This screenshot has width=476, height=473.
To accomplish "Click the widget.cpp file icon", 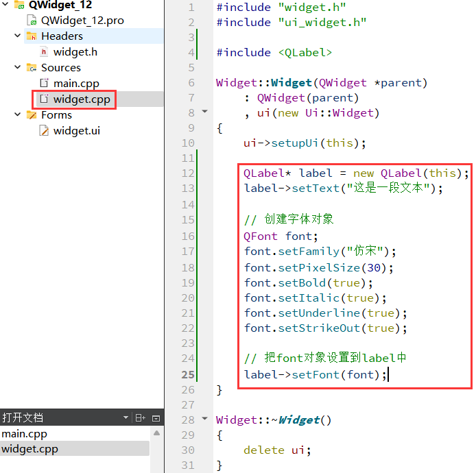I will point(45,99).
